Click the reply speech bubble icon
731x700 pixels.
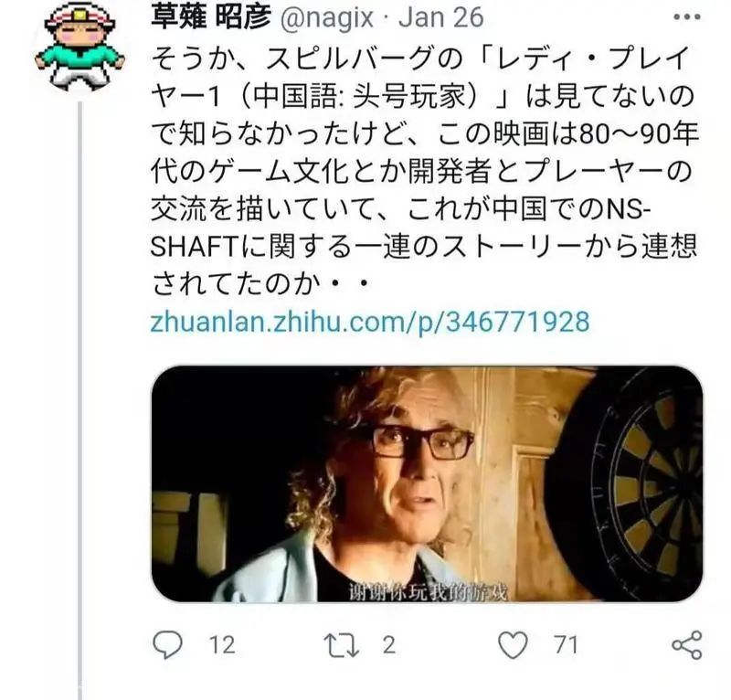[167, 644]
